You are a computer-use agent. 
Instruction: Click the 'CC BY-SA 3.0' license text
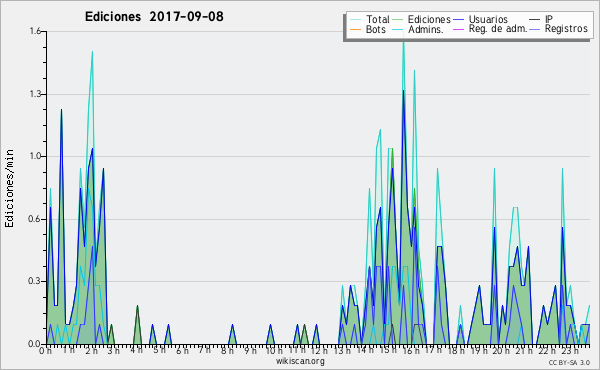click(569, 362)
